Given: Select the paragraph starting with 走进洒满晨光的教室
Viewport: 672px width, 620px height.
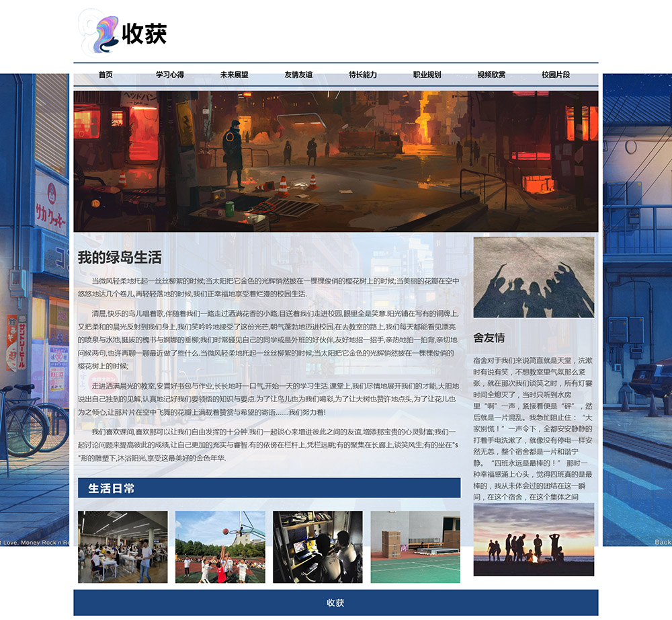Looking at the screenshot, I should (269, 399).
